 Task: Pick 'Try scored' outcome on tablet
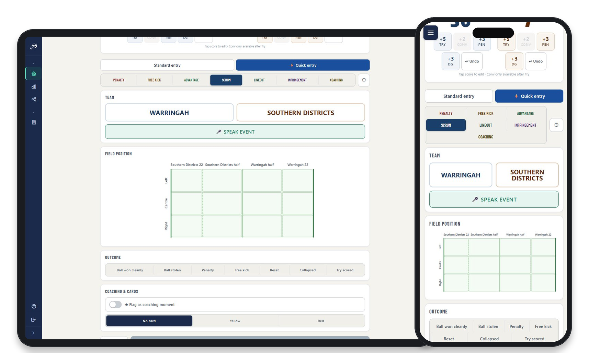click(345, 270)
